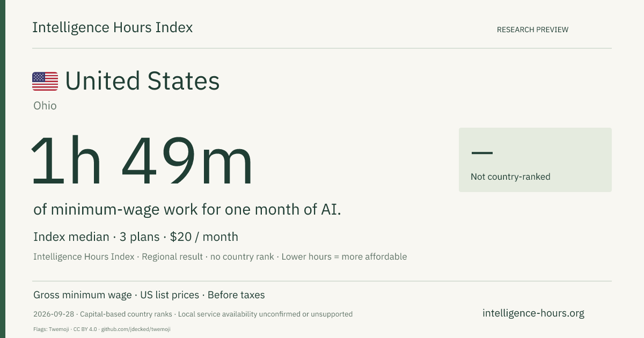Image resolution: width=644 pixels, height=338 pixels.
Task: Click the CC BY 4.0 license text
Action: tap(86, 329)
